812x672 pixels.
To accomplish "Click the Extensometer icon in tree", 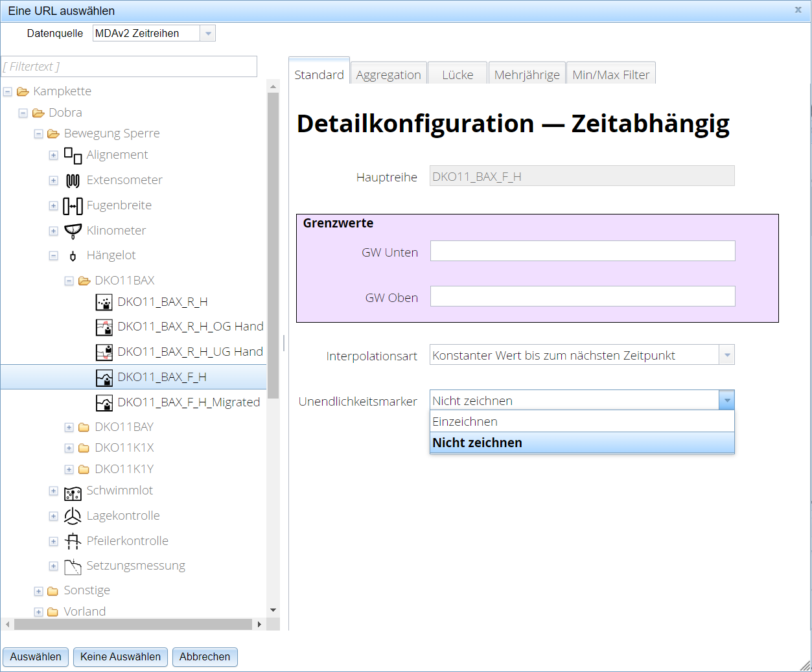I will pyautogui.click(x=73, y=181).
